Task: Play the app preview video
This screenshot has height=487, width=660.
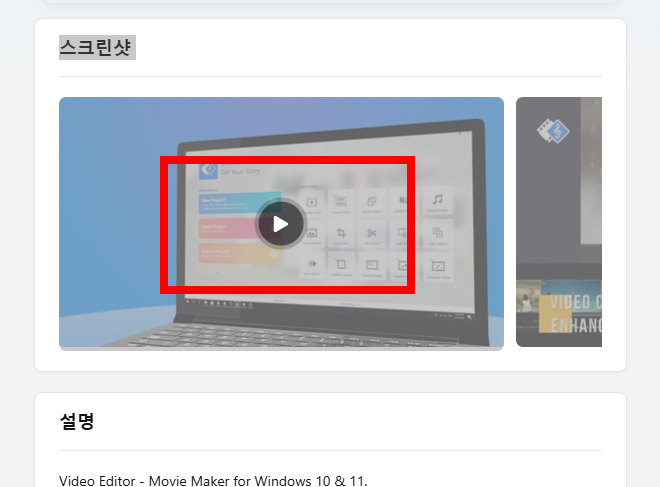Action: coord(281,224)
